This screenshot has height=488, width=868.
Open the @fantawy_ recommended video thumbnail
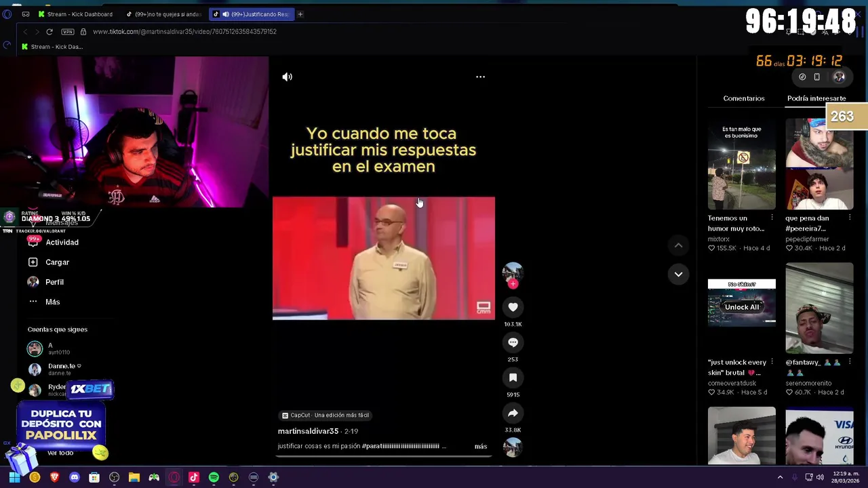tap(819, 309)
